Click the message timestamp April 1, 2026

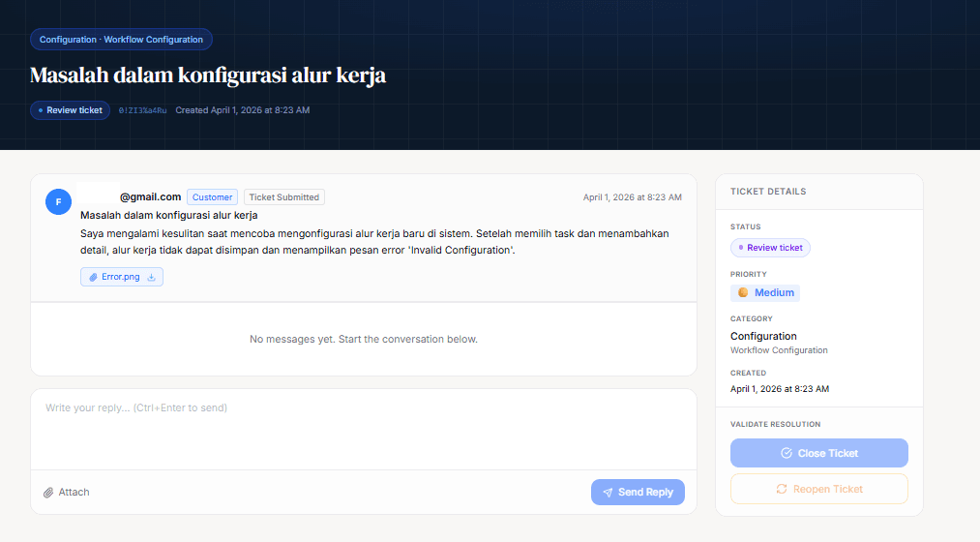(x=632, y=197)
